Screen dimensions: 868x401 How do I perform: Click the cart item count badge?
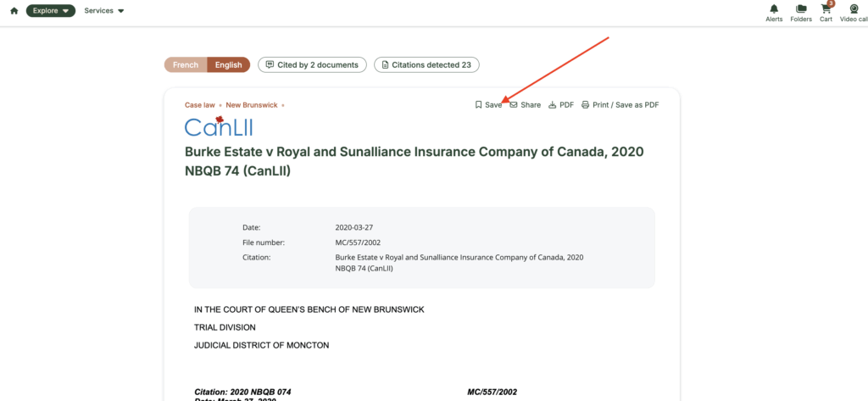[x=831, y=4]
